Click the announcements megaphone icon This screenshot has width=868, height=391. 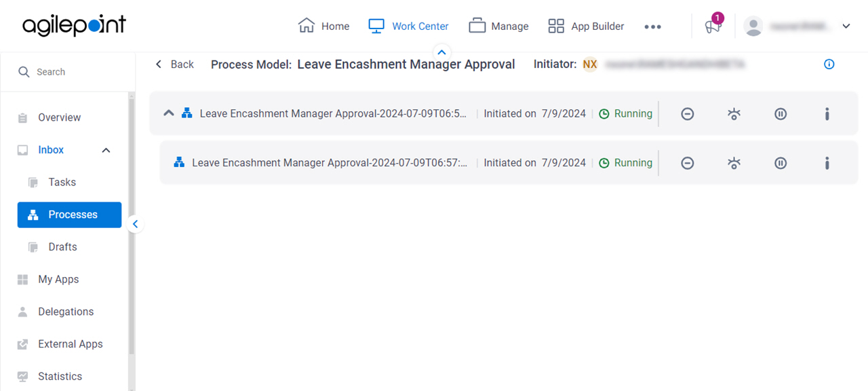point(712,26)
